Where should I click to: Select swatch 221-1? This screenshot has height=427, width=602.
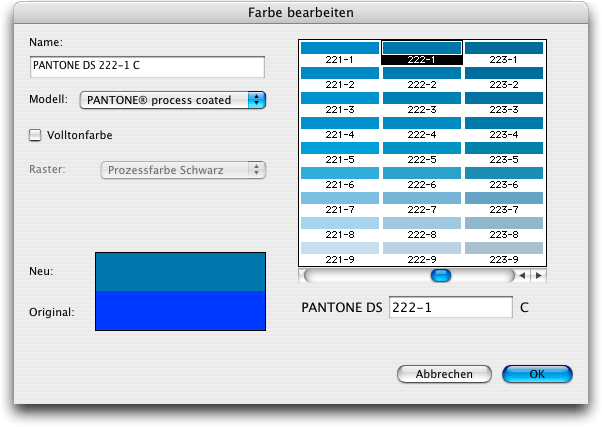coord(340,53)
